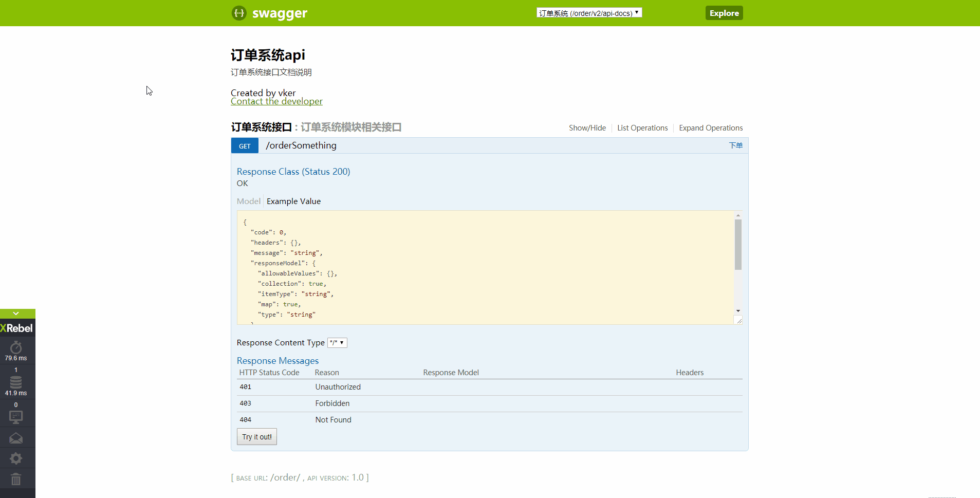Screen dimensions: 980x498
Task: Click the example box resize handle
Action: (739, 321)
